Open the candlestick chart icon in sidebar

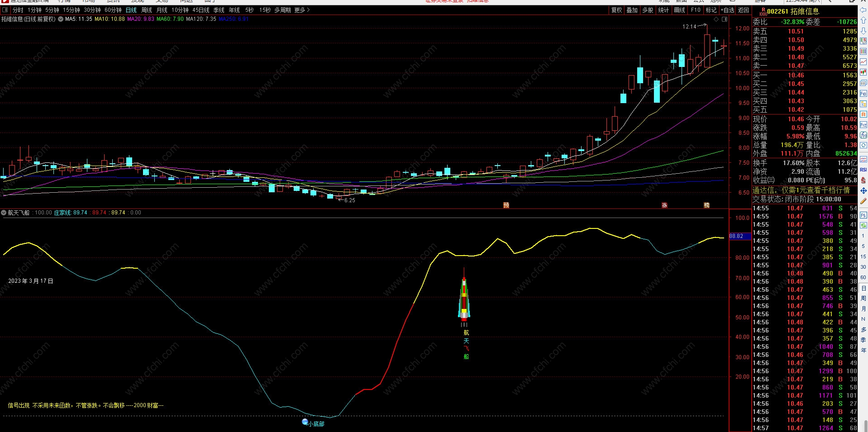863,72
